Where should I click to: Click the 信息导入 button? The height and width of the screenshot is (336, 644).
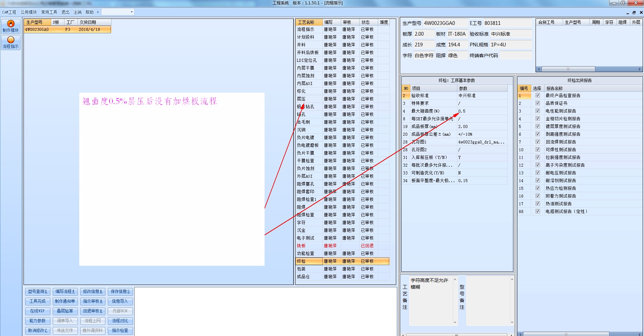[120, 301]
